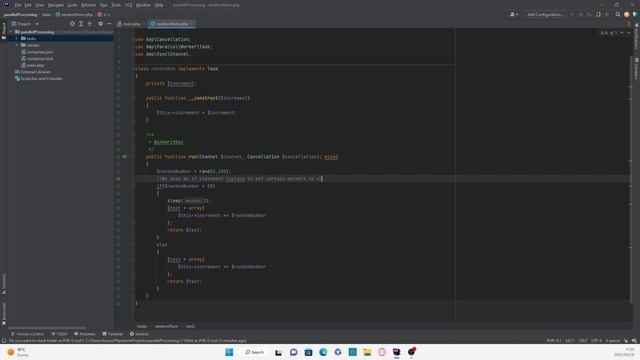
Task: Toggle the Structure tool window
Action: [x=4, y=284]
